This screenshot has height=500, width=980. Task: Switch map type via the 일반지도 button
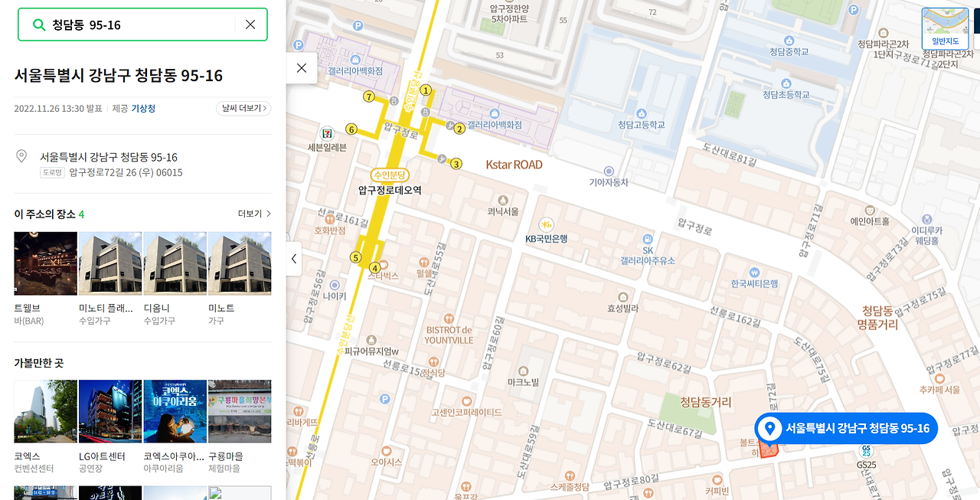pyautogui.click(x=945, y=28)
